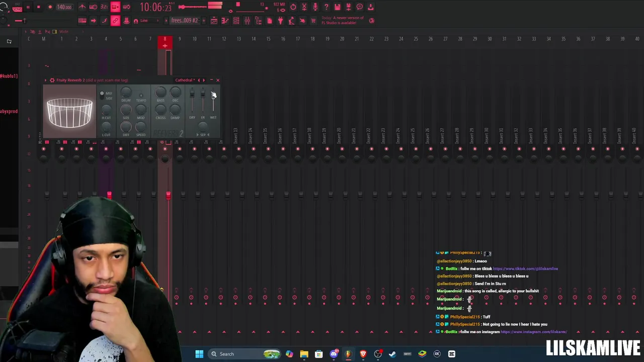The width and height of the screenshot is (644, 362).
Task: Open OBS Studio from taskbar
Action: click(x=378, y=354)
